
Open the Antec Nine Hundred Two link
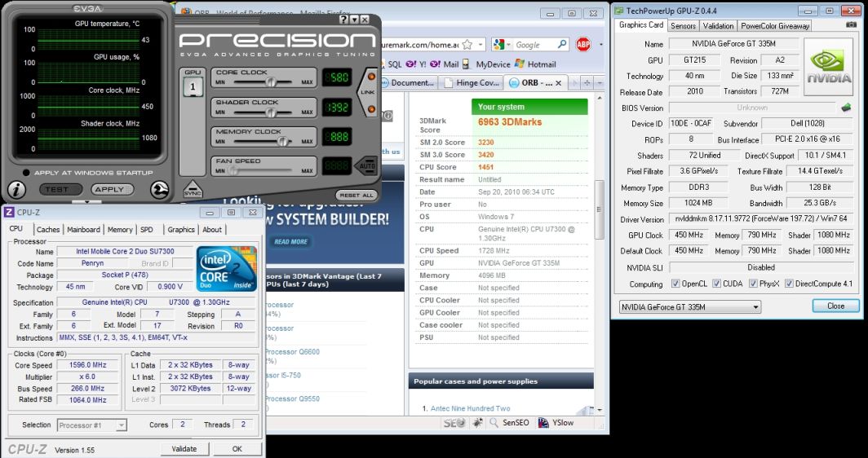pos(471,408)
